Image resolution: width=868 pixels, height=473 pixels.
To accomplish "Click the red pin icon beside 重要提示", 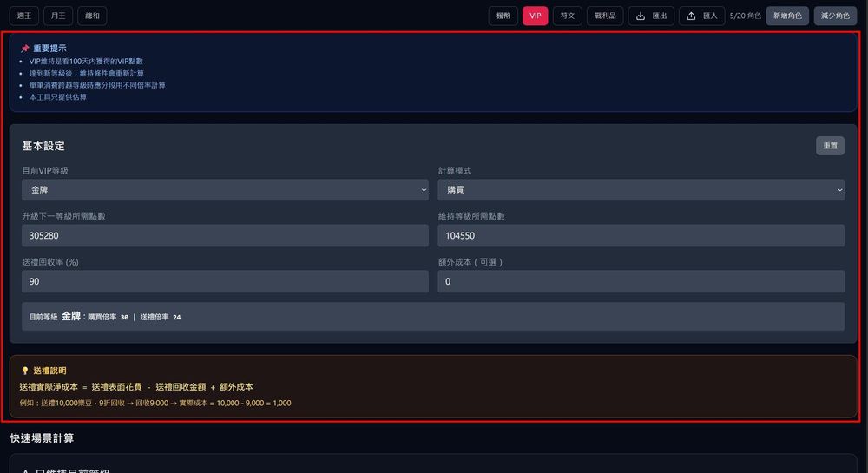I will coord(25,48).
